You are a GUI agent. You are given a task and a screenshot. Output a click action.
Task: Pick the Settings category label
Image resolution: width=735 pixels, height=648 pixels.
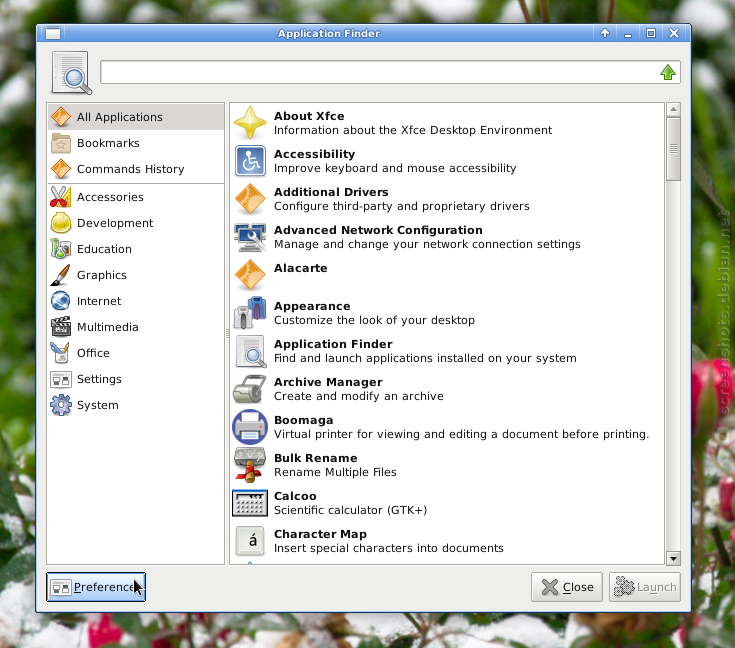click(x=99, y=379)
